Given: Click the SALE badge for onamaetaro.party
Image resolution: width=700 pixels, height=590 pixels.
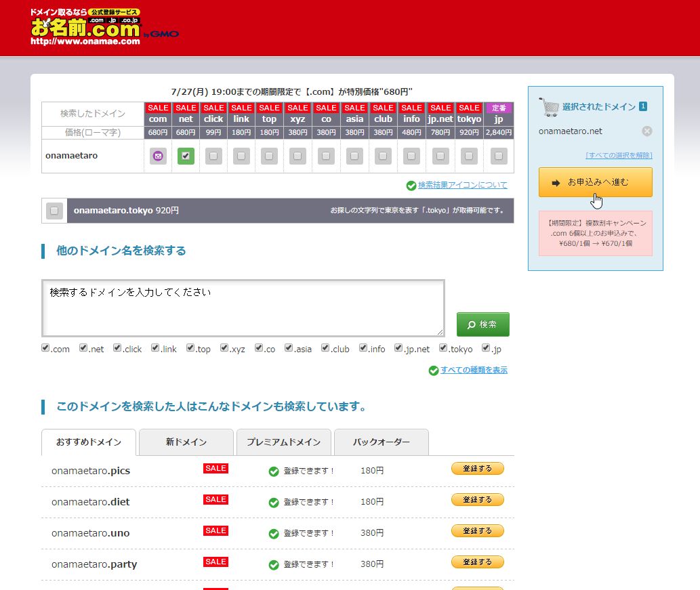Looking at the screenshot, I should [215, 562].
